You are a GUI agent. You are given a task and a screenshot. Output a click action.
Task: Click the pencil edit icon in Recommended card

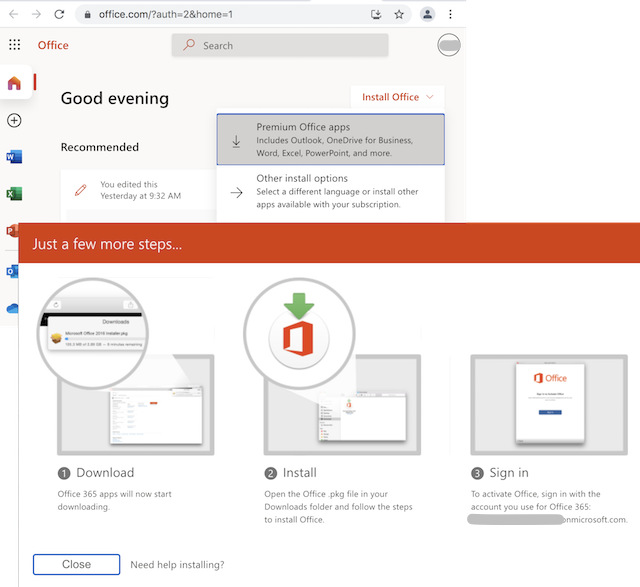pyautogui.click(x=81, y=190)
